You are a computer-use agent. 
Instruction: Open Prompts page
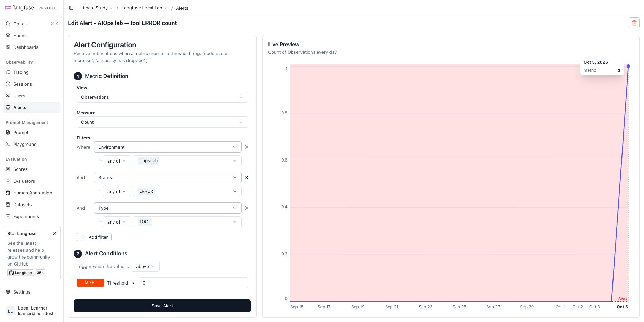32,132
